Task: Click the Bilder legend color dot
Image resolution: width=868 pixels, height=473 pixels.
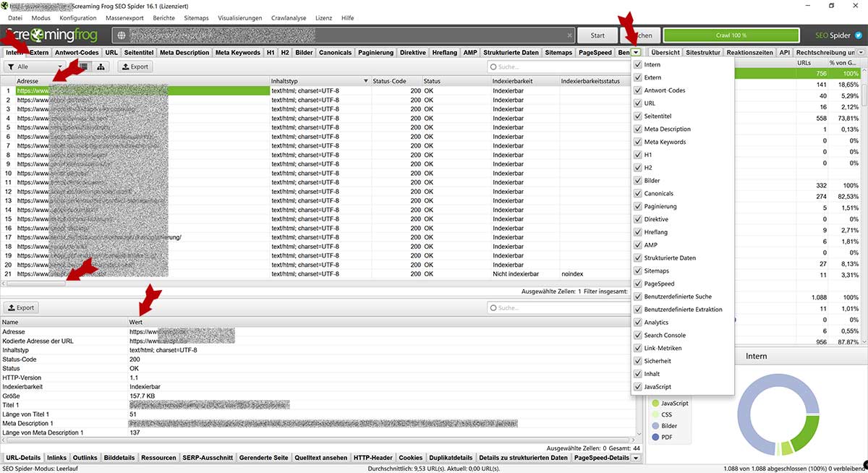Action: click(656, 426)
